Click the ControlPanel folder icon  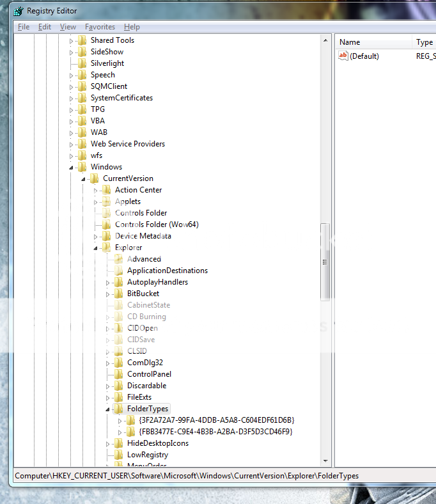pos(119,374)
